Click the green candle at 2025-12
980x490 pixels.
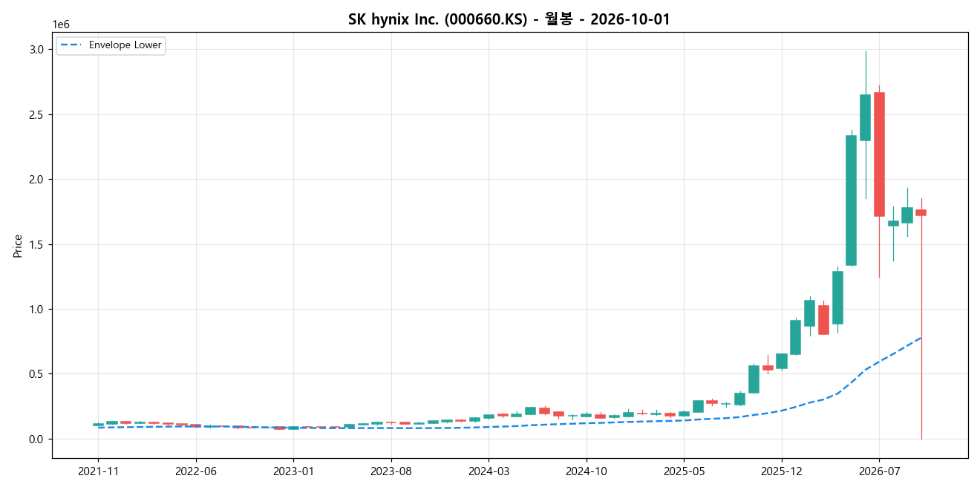tap(782, 361)
